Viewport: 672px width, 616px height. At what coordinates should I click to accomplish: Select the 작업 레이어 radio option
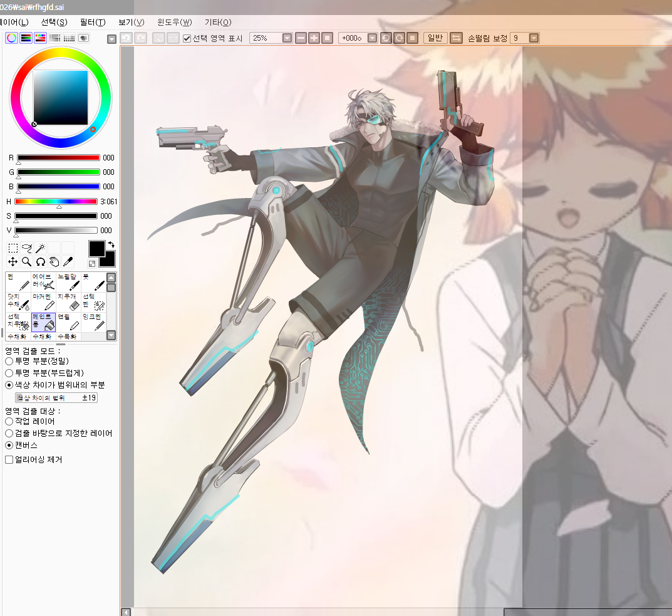coord(9,421)
